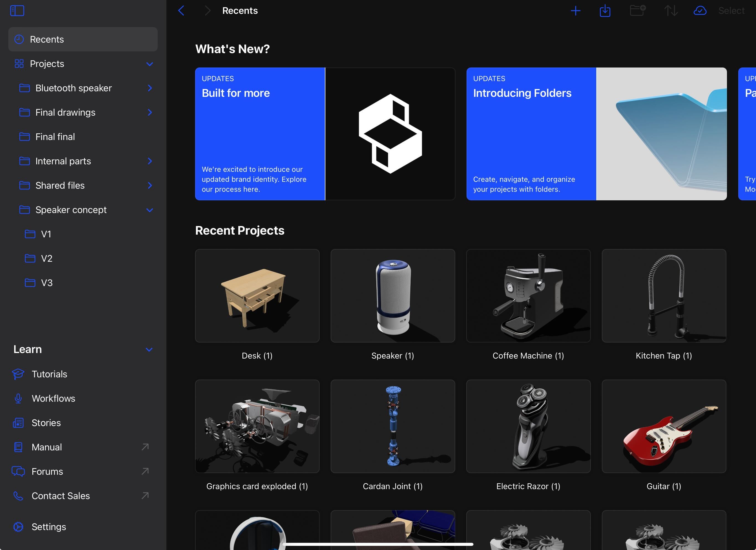Open the import dialog
The image size is (756, 550).
point(605,10)
